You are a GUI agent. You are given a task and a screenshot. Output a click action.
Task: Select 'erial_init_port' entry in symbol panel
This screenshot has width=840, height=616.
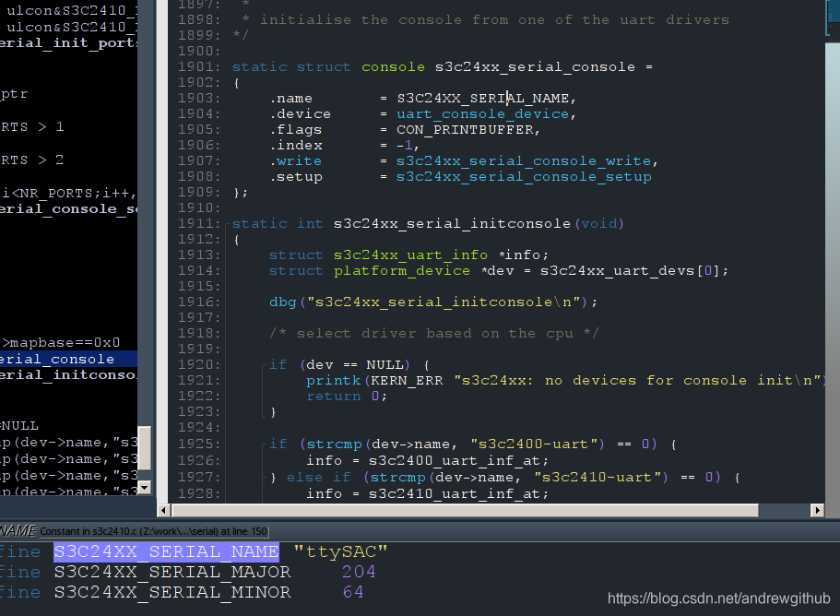coord(68,42)
